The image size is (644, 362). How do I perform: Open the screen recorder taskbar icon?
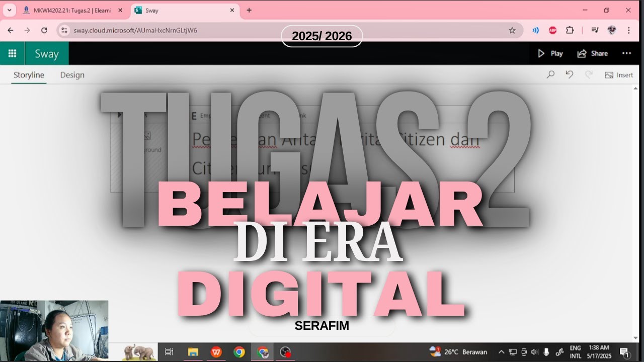tap(285, 352)
